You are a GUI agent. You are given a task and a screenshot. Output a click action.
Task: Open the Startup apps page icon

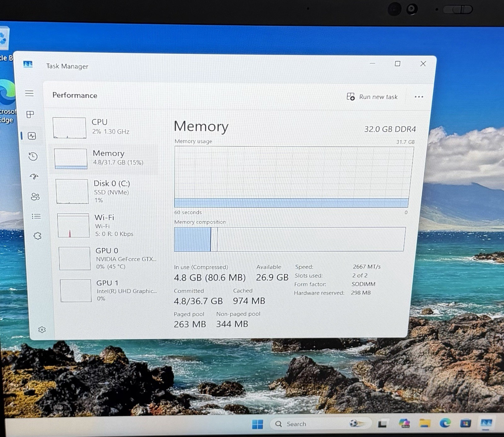(34, 177)
